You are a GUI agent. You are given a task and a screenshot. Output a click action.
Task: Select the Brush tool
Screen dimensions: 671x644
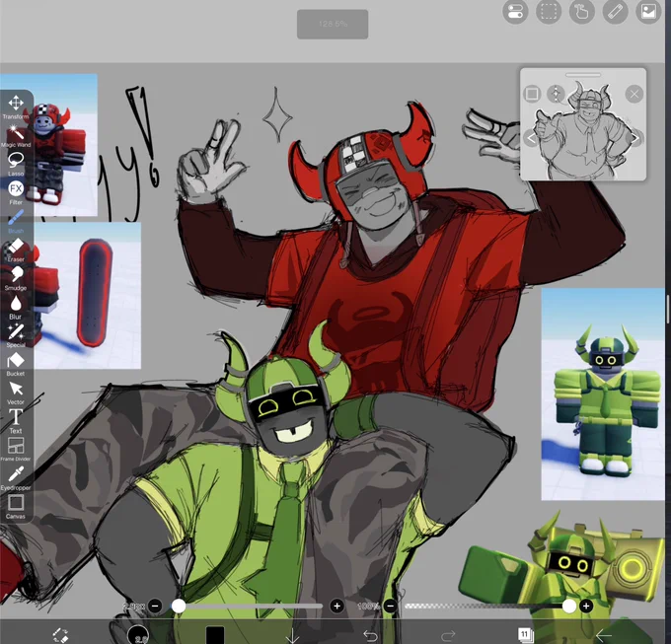[x=16, y=221]
